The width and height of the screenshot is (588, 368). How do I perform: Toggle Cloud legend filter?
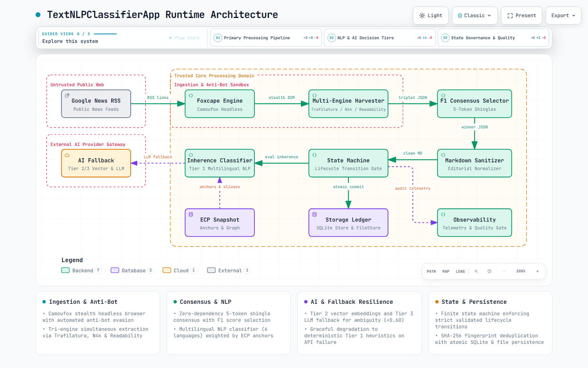pos(180,271)
